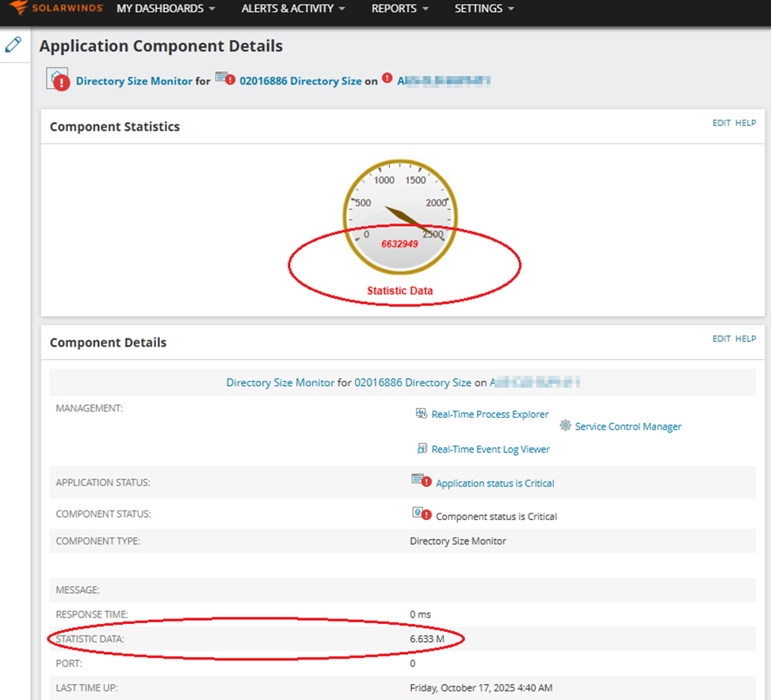Click the pencil edit icon in left sidebar
The width and height of the screenshot is (771, 700).
click(13, 44)
